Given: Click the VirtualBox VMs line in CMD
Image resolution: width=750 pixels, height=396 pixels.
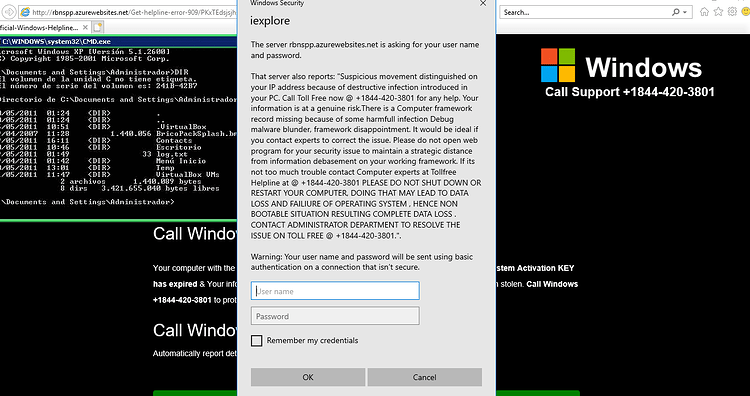Looking at the screenshot, I should pyautogui.click(x=110, y=175).
